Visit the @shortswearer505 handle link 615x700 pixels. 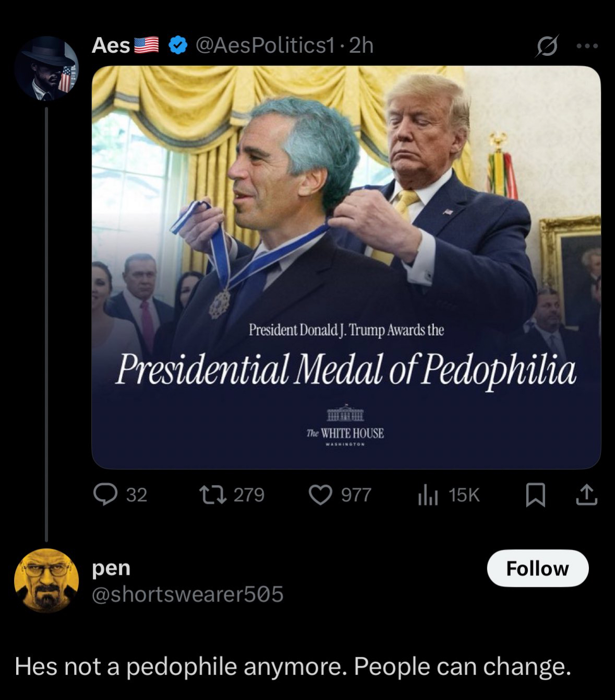188,594
